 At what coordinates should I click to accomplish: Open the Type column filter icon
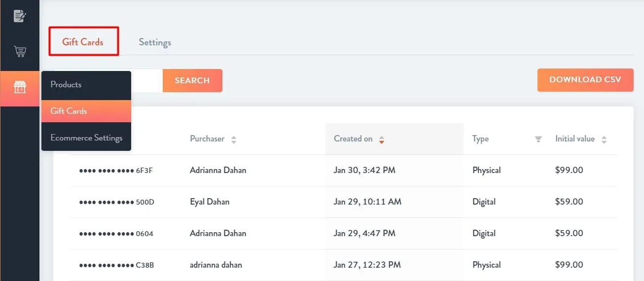(538, 139)
